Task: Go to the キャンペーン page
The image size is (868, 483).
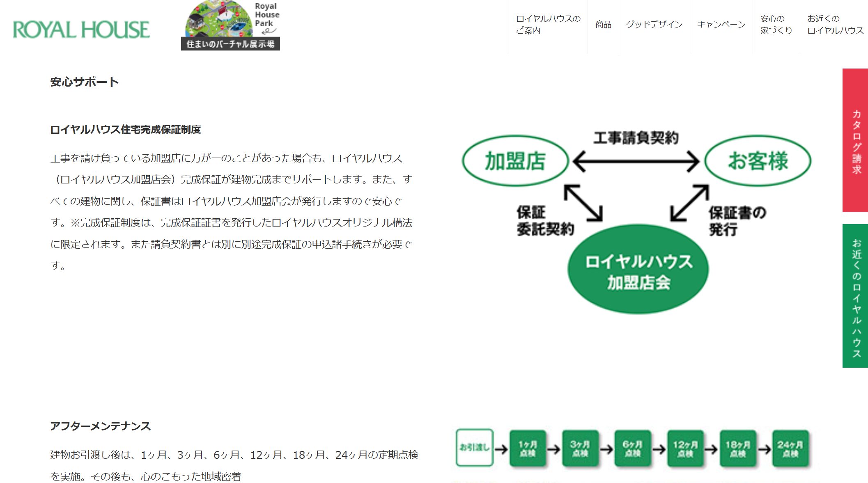Action: (x=721, y=25)
